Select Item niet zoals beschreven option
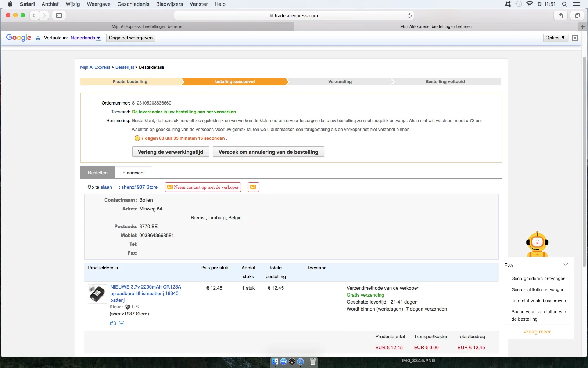 click(539, 301)
